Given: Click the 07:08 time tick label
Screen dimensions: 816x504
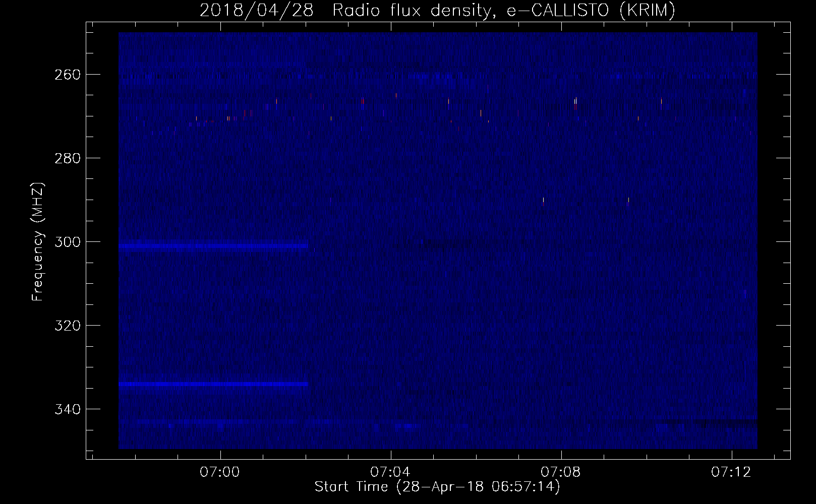Looking at the screenshot, I should click(561, 472).
